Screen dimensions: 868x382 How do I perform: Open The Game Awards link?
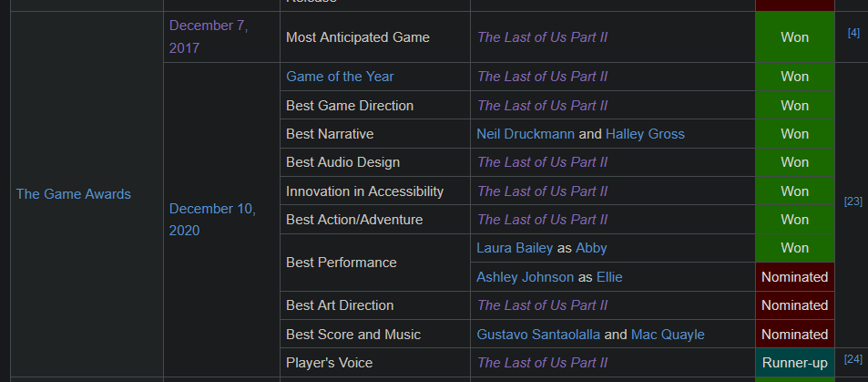[74, 194]
